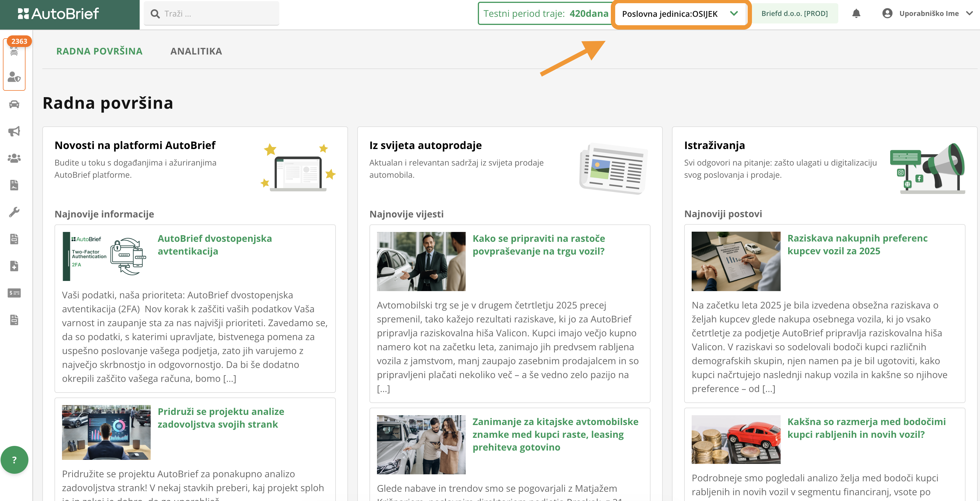Screen dimensions: 980x501
Task: Open Raziskava nakupnih preferenc kupcev vozil link
Action: 857,244
